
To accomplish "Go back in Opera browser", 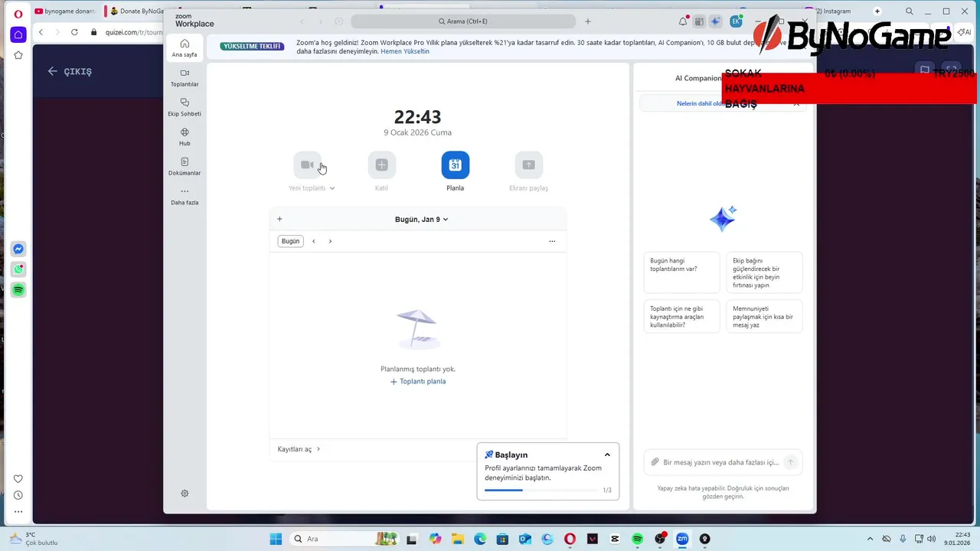I will pos(41,32).
